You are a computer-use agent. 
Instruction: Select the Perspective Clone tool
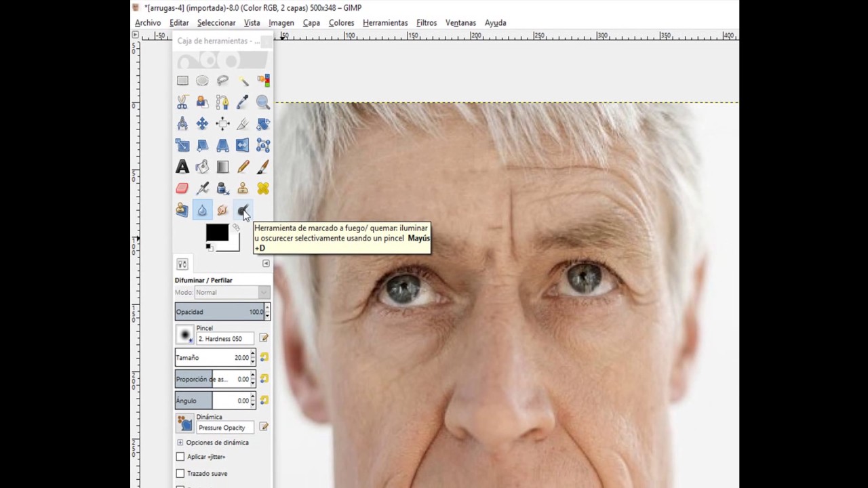click(x=182, y=210)
